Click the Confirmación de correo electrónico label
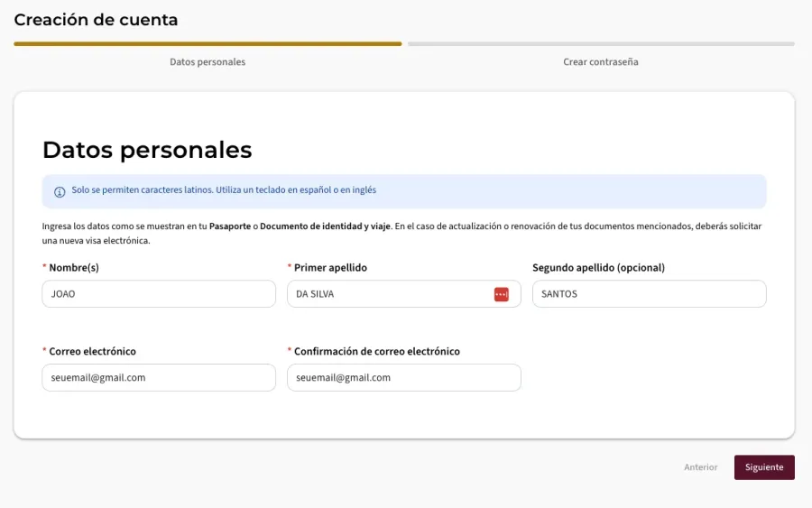The width and height of the screenshot is (812, 508). (376, 352)
